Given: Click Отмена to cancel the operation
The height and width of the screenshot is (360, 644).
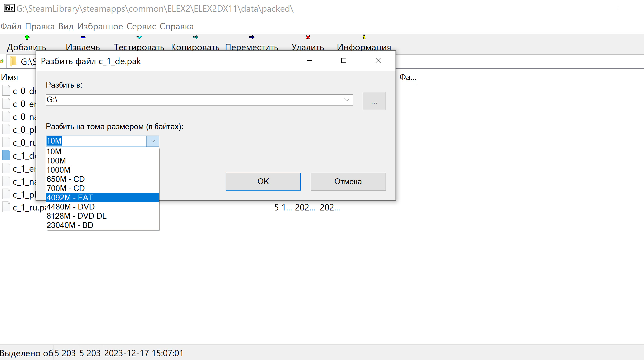Looking at the screenshot, I should pos(348,181).
